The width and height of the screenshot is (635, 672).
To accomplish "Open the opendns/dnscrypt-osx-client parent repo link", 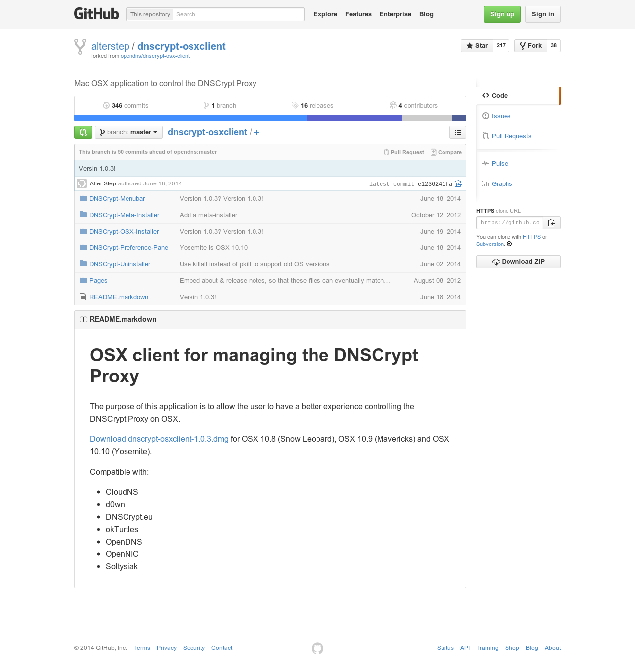I will click(155, 56).
